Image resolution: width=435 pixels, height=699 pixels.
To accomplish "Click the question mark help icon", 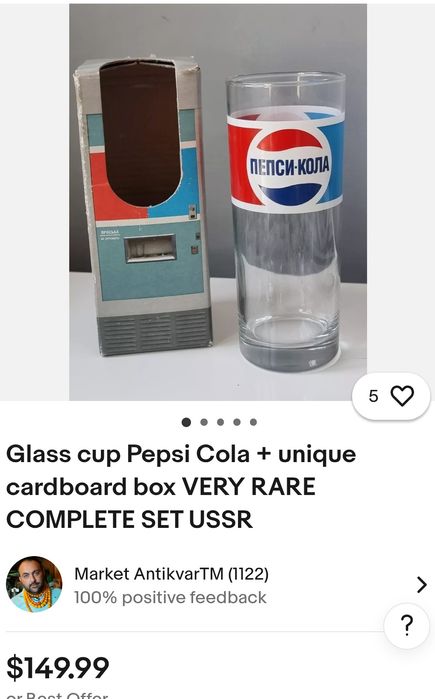I will [406, 625].
